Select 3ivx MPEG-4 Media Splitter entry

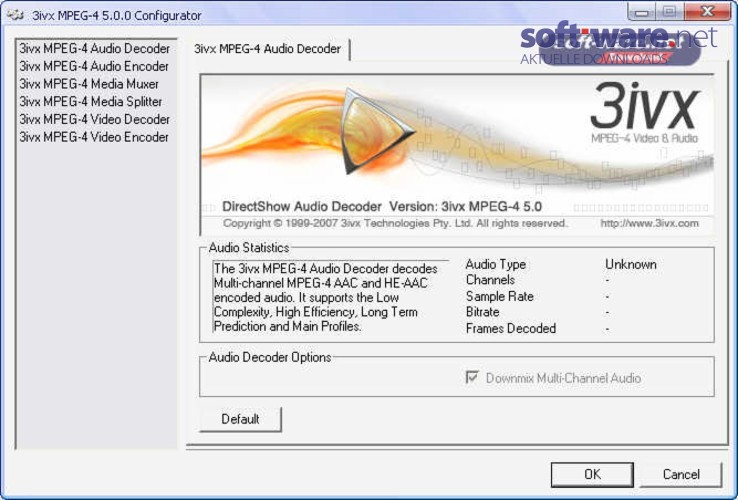pyautogui.click(x=90, y=102)
